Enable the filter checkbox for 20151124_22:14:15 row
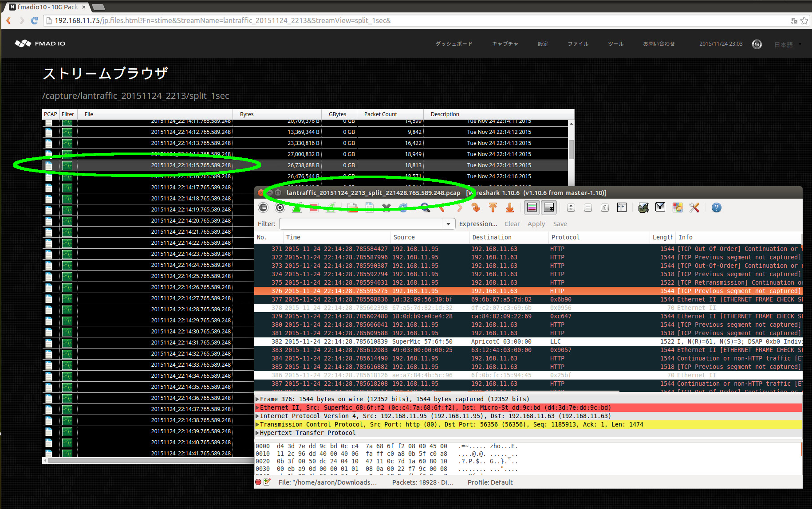Screen dimensions: 812x509 point(67,165)
